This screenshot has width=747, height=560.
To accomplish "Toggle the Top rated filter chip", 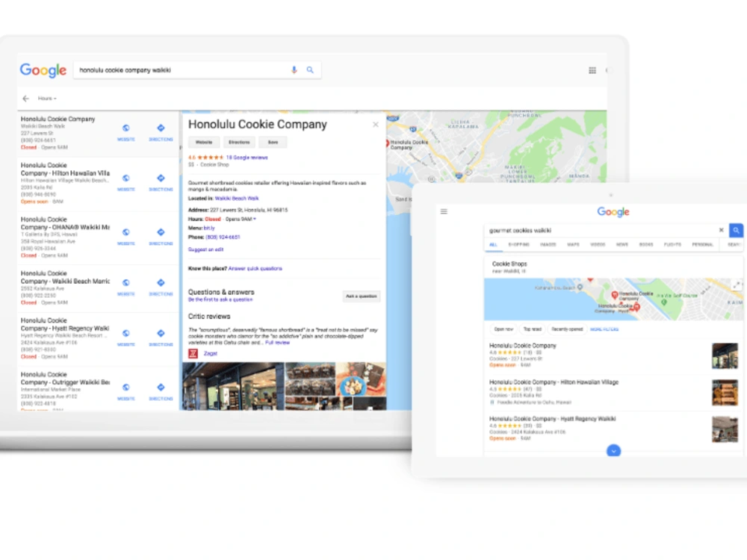I will coord(533,329).
